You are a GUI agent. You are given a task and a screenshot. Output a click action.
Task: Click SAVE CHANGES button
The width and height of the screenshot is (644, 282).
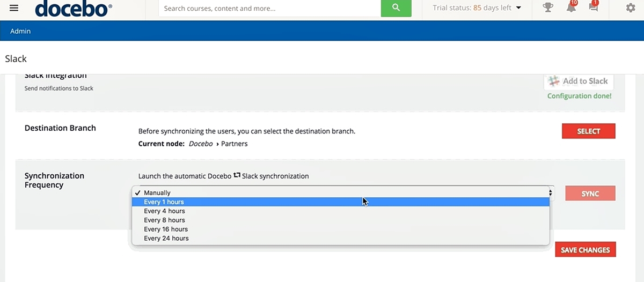(x=585, y=250)
